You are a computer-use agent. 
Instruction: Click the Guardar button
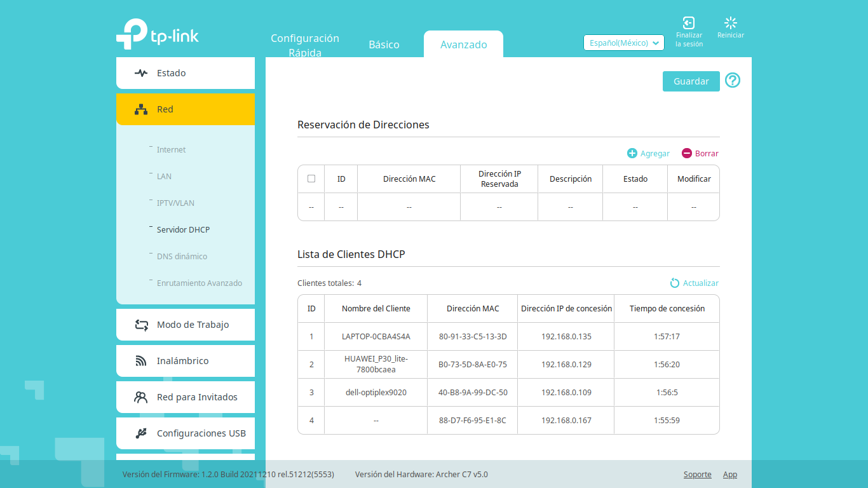[691, 81]
